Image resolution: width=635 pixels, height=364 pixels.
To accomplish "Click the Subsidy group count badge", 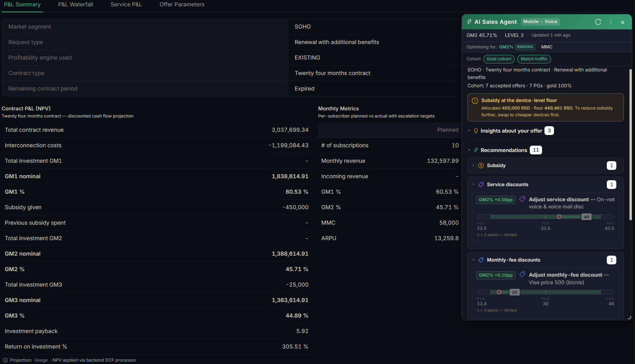I will (612, 166).
